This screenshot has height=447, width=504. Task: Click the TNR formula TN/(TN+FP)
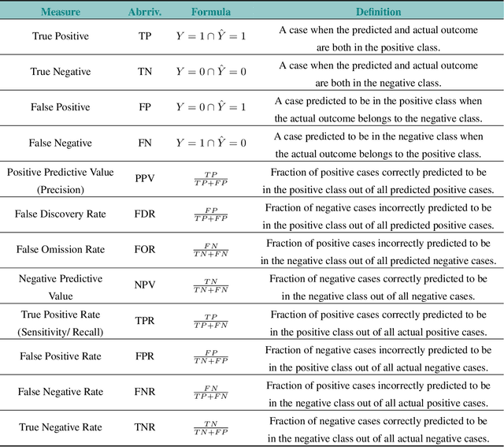(x=210, y=428)
